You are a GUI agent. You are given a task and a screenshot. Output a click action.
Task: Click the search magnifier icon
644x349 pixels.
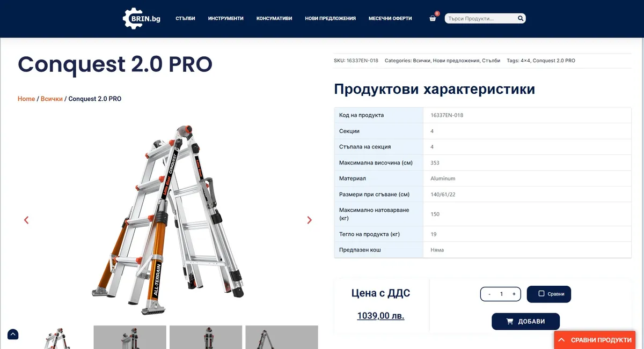pos(520,19)
